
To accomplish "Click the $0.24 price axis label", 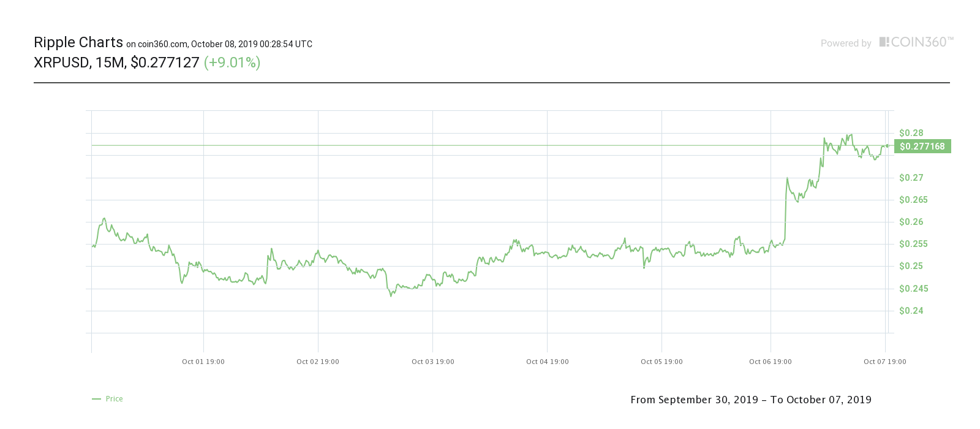I will pyautogui.click(x=911, y=311).
